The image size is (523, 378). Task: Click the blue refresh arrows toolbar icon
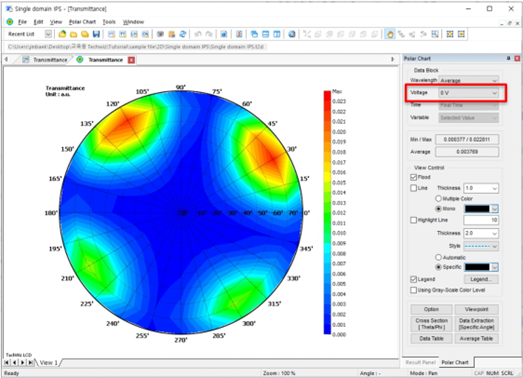[183, 34]
